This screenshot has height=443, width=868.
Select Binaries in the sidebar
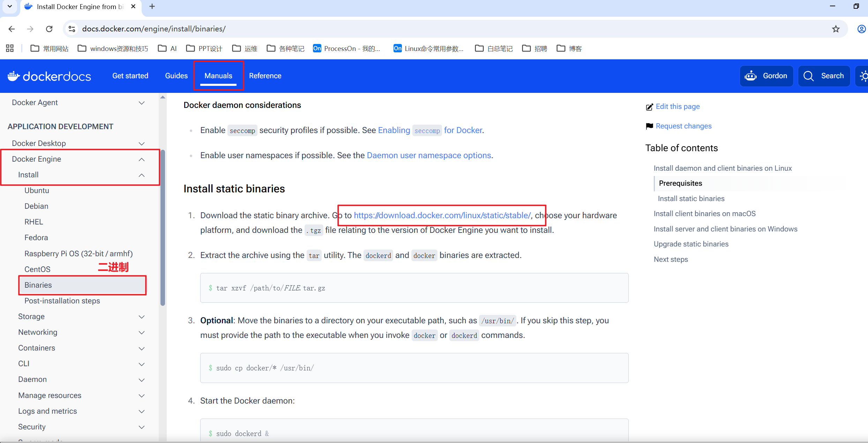coord(82,285)
